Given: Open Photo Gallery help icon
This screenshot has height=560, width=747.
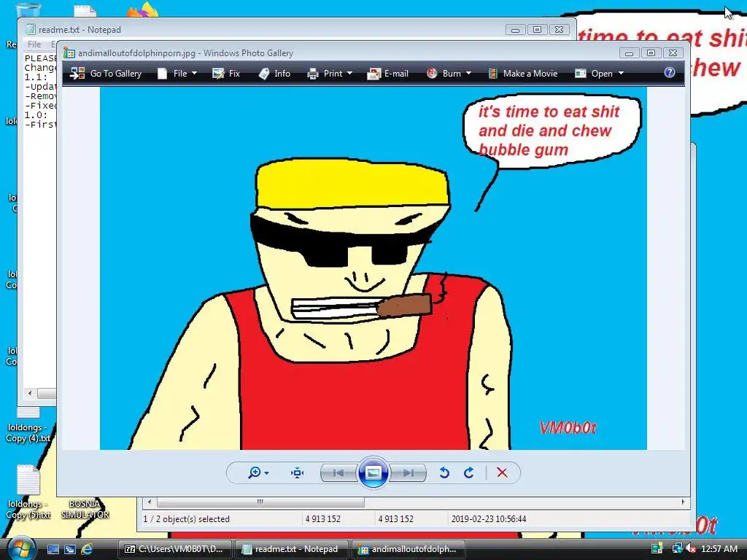Looking at the screenshot, I should click(x=670, y=72).
